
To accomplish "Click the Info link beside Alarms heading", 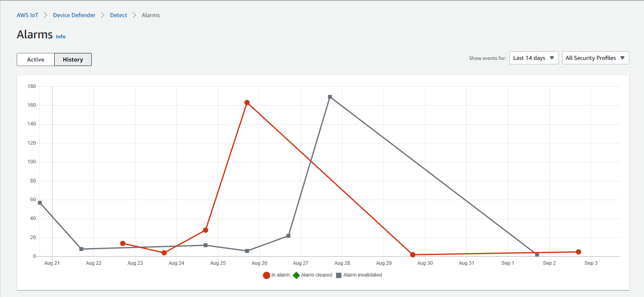I will pyautogui.click(x=60, y=37).
